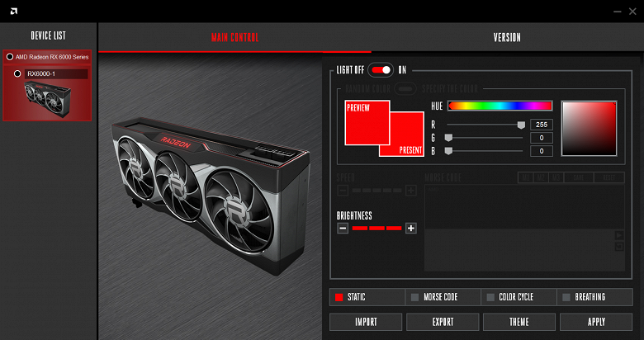Image resolution: width=644 pixels, height=340 pixels.
Task: Click the G channel slider handle
Action: point(448,138)
